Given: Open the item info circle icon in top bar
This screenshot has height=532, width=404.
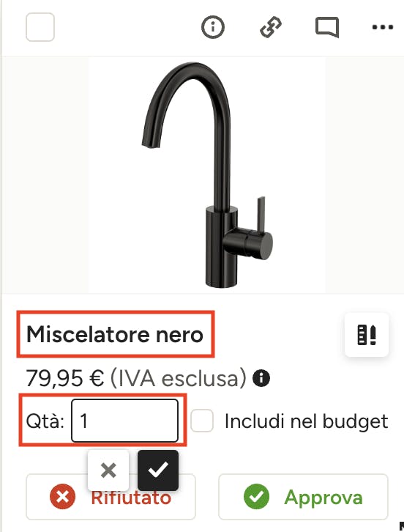Looking at the screenshot, I should 212,27.
